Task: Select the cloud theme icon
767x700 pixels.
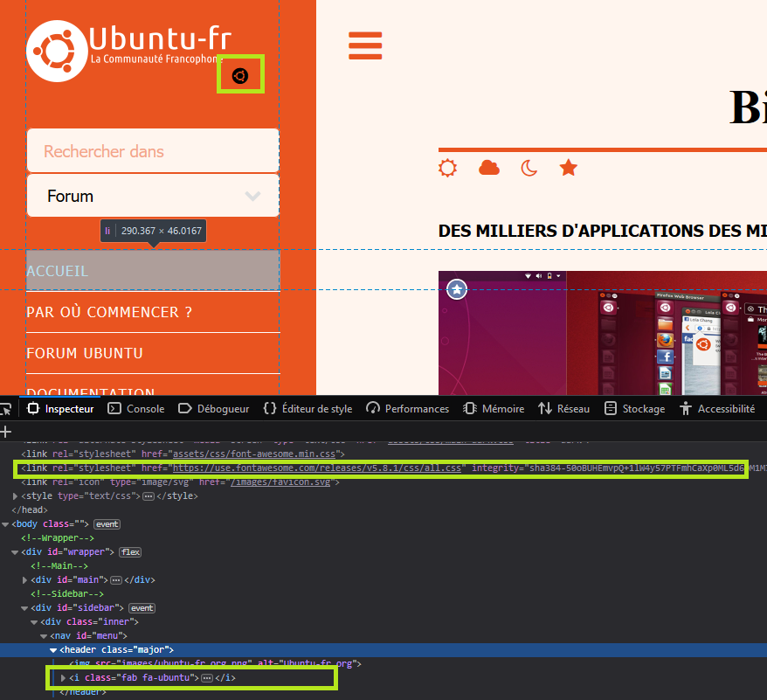Action: coord(488,168)
